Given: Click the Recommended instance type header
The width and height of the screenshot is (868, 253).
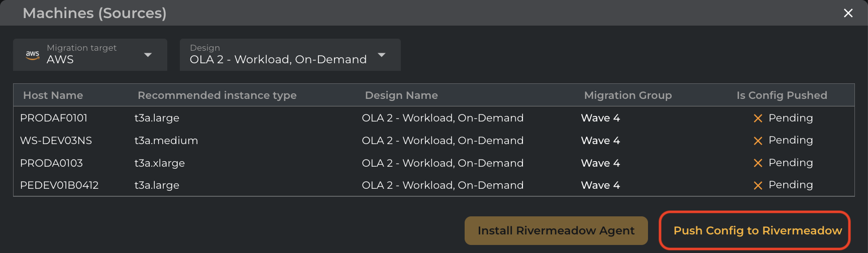Looking at the screenshot, I should pos(217,95).
